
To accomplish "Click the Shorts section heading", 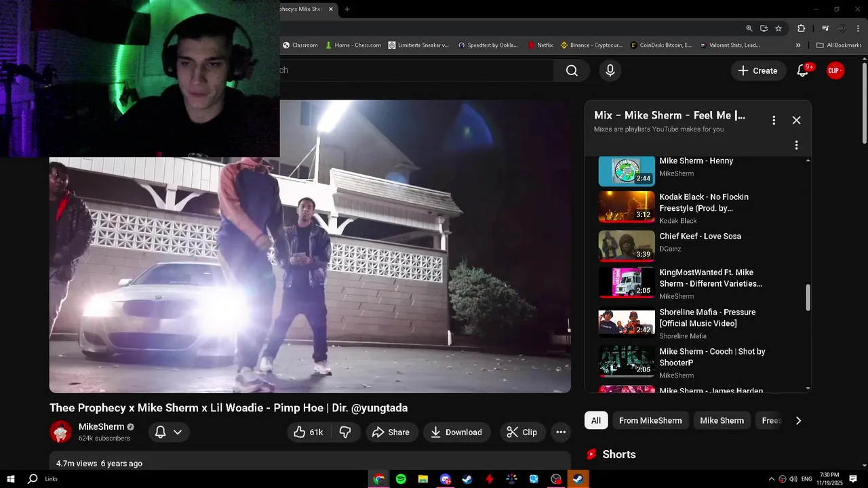I will [x=619, y=454].
